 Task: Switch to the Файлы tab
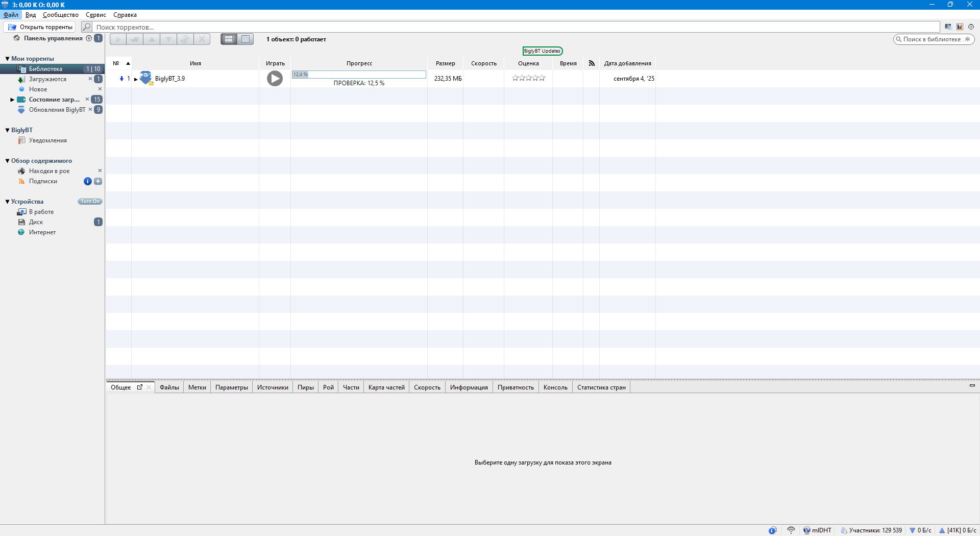tap(169, 387)
